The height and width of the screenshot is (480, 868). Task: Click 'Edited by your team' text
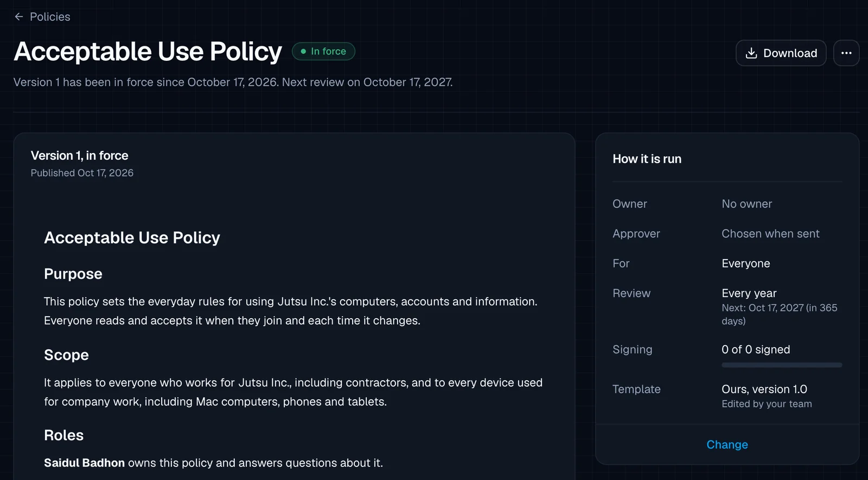(x=767, y=404)
